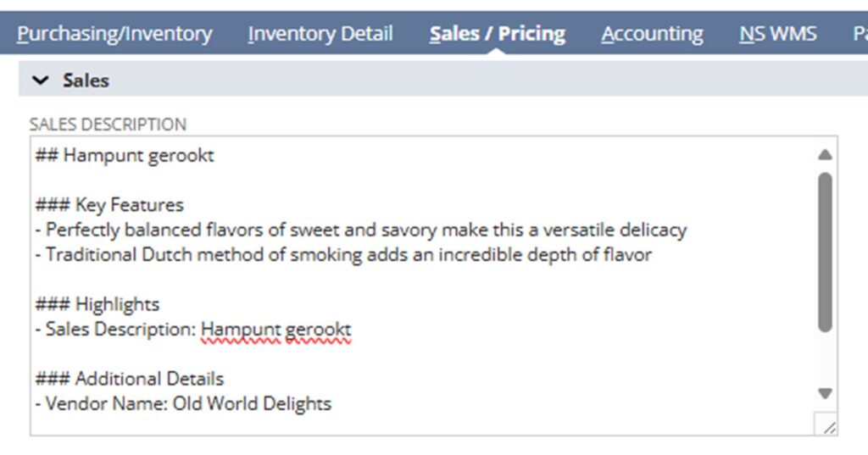Click the scroll up arrow in Sales Description
The width and height of the screenshot is (868, 455).
tap(825, 155)
